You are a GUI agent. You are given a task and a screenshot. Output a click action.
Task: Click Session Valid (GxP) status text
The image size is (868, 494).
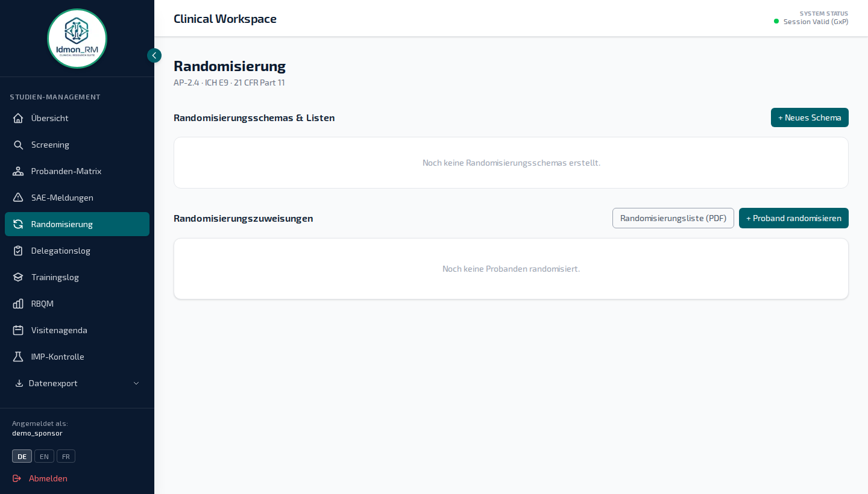click(816, 21)
